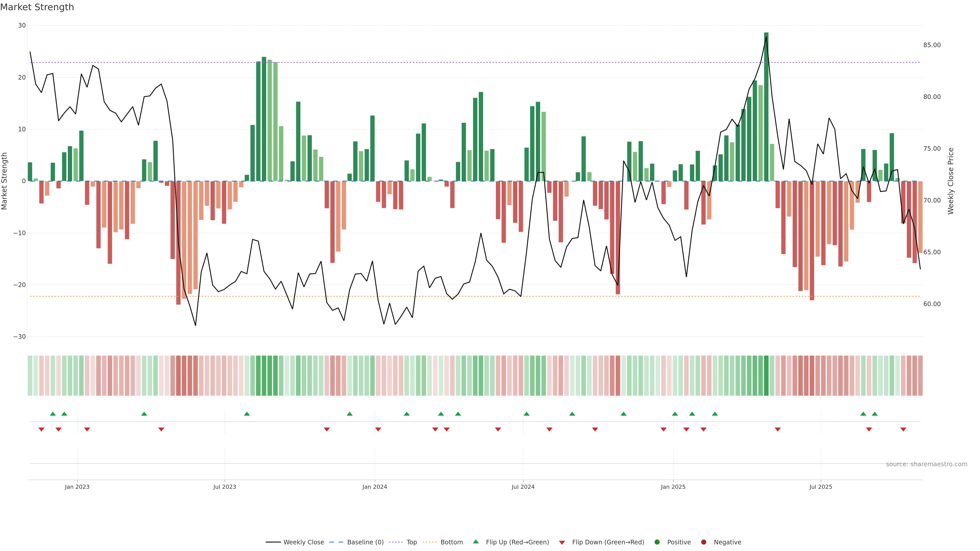Screen dimensions: 980x551
Task: Click the first red flip-down triangle marker
Action: click(41, 429)
